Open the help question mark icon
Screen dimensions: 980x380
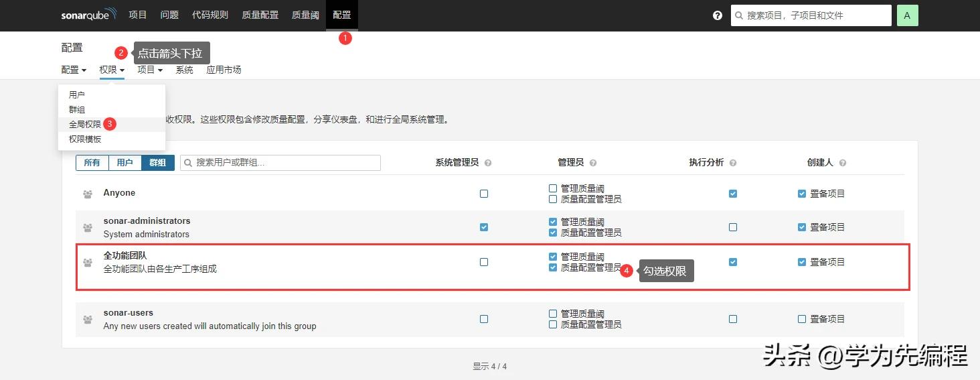[718, 15]
